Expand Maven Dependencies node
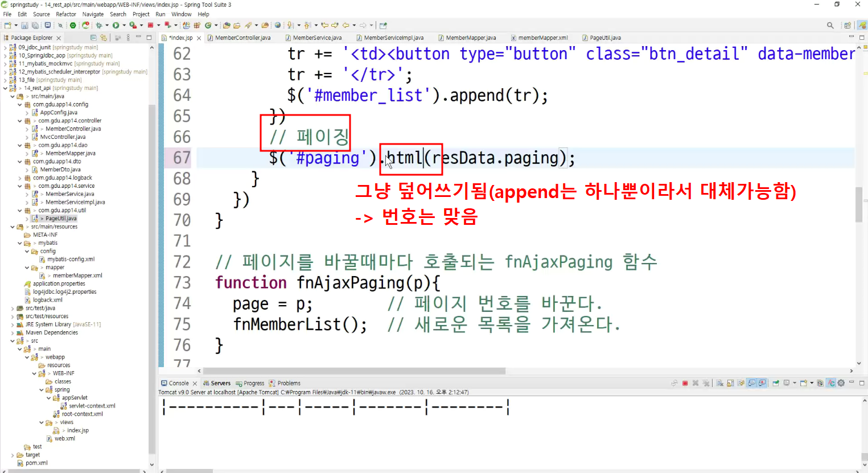 pos(13,333)
